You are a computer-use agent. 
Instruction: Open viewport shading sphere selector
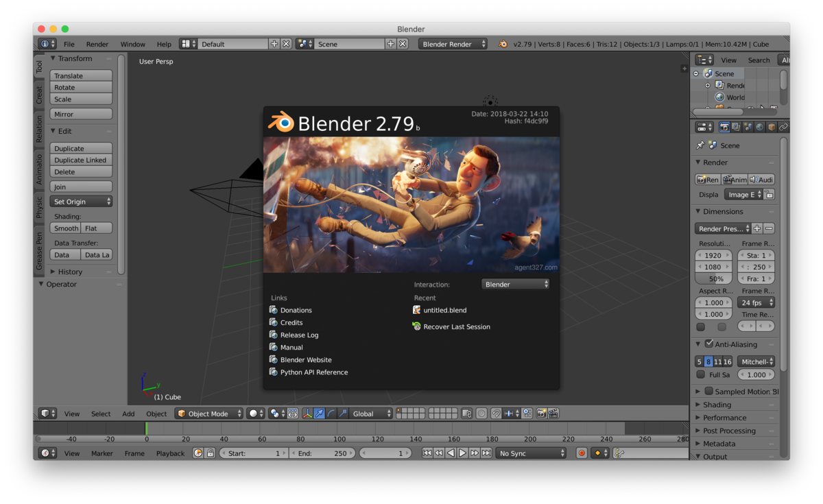pos(256,413)
